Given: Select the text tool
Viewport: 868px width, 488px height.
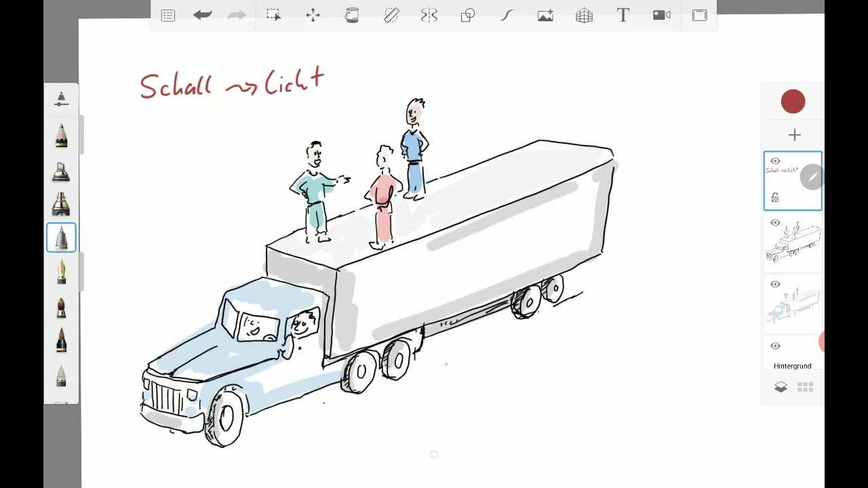Looking at the screenshot, I should (x=623, y=15).
